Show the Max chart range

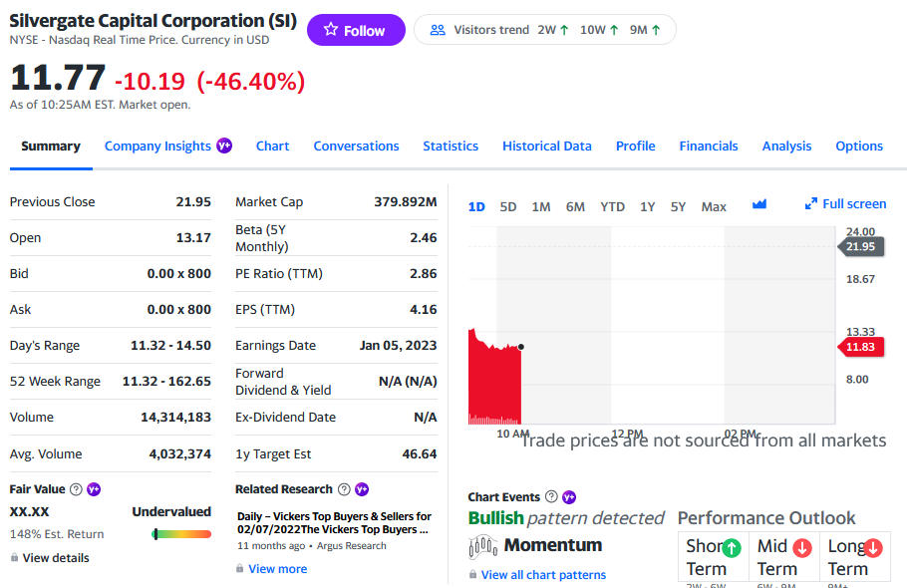(x=714, y=207)
